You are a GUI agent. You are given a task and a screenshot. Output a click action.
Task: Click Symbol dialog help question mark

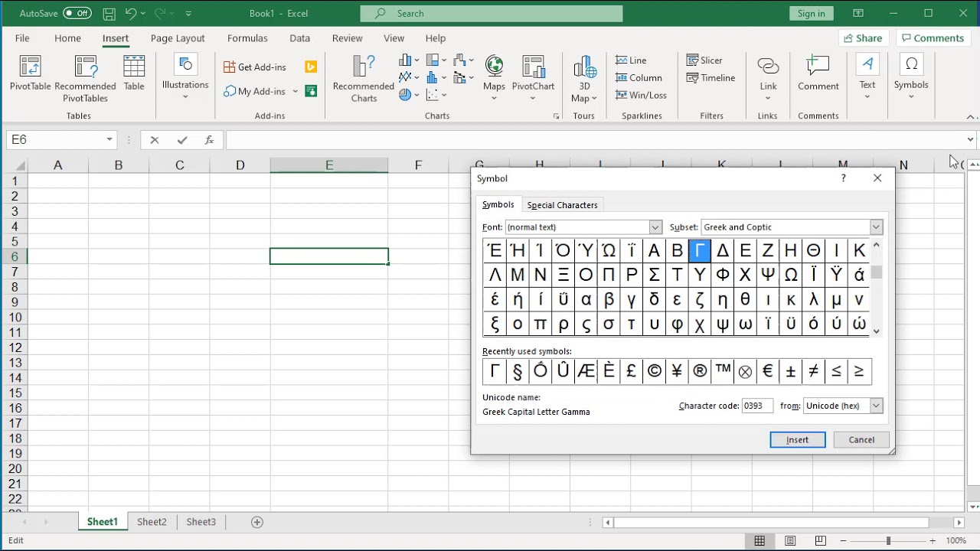click(x=843, y=178)
